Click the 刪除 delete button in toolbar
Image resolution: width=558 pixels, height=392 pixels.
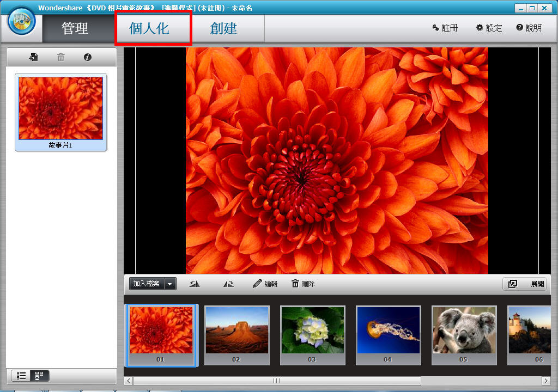(x=303, y=284)
